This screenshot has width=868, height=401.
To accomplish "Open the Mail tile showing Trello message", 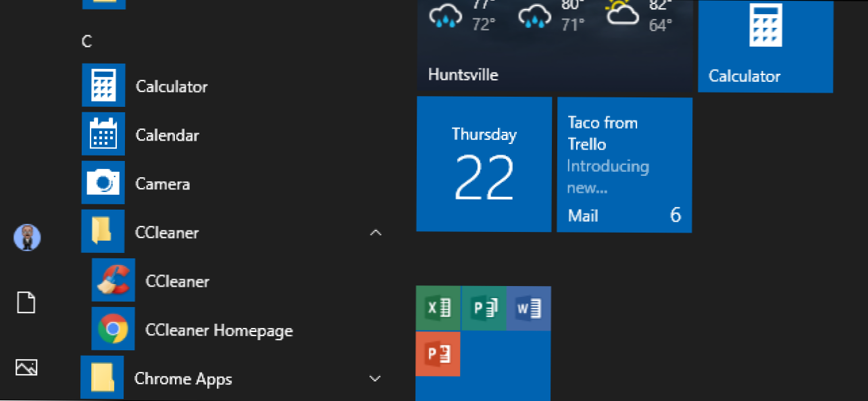I will point(624,165).
